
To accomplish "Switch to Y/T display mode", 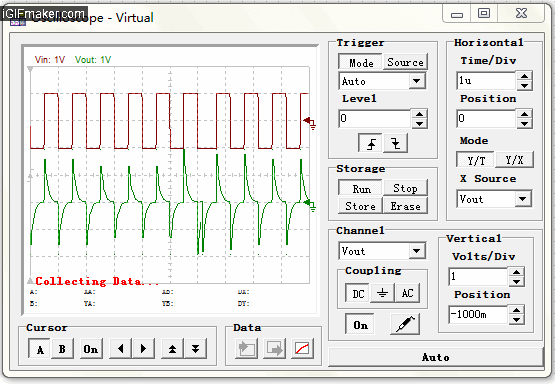I will [x=476, y=160].
